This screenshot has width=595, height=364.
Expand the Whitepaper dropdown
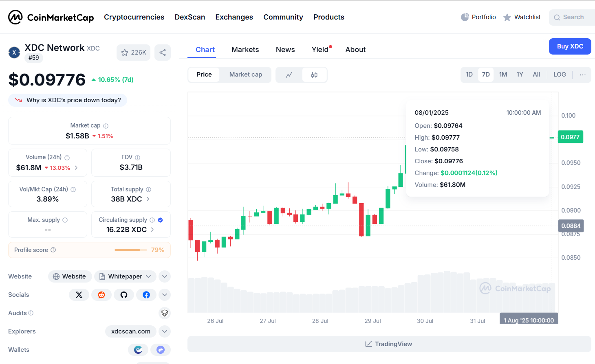point(126,276)
